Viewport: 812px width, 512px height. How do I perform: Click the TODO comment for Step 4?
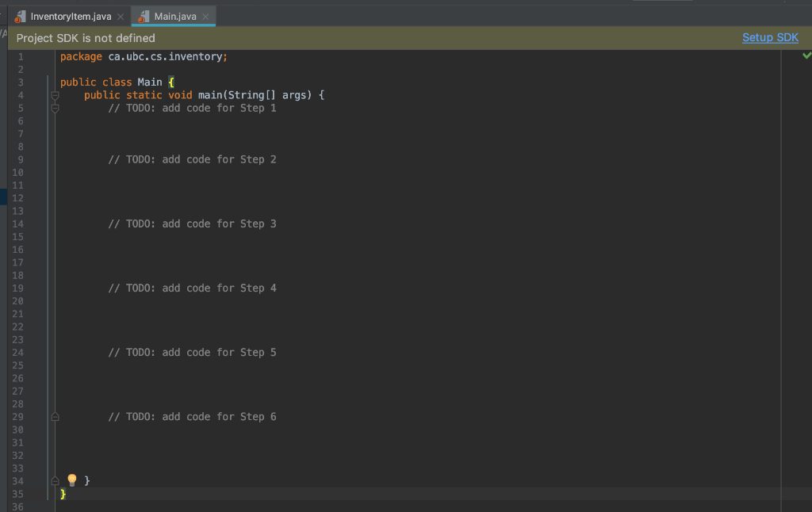pyautogui.click(x=192, y=288)
